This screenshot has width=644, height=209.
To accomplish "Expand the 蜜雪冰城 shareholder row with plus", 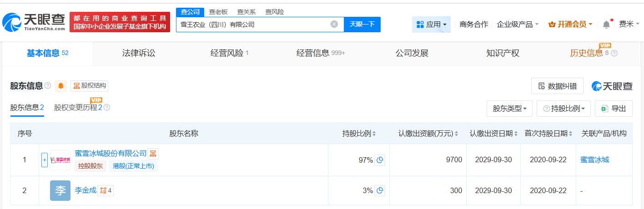I will point(45,160).
